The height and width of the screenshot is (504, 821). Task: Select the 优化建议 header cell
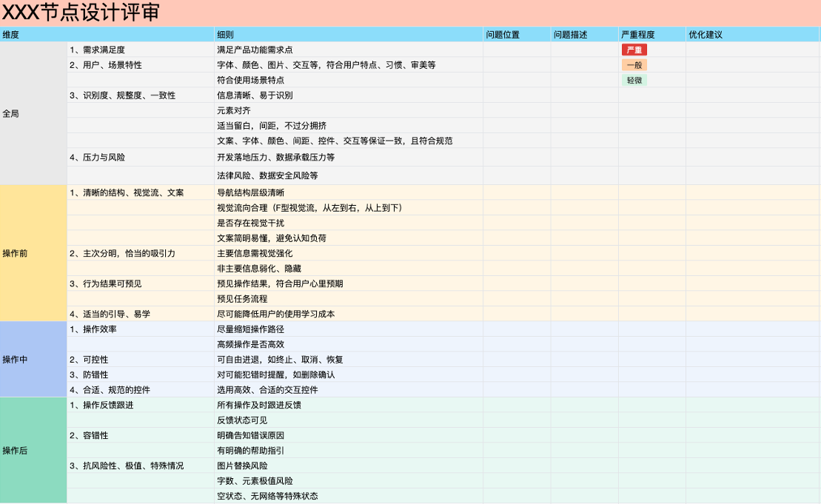(752, 35)
